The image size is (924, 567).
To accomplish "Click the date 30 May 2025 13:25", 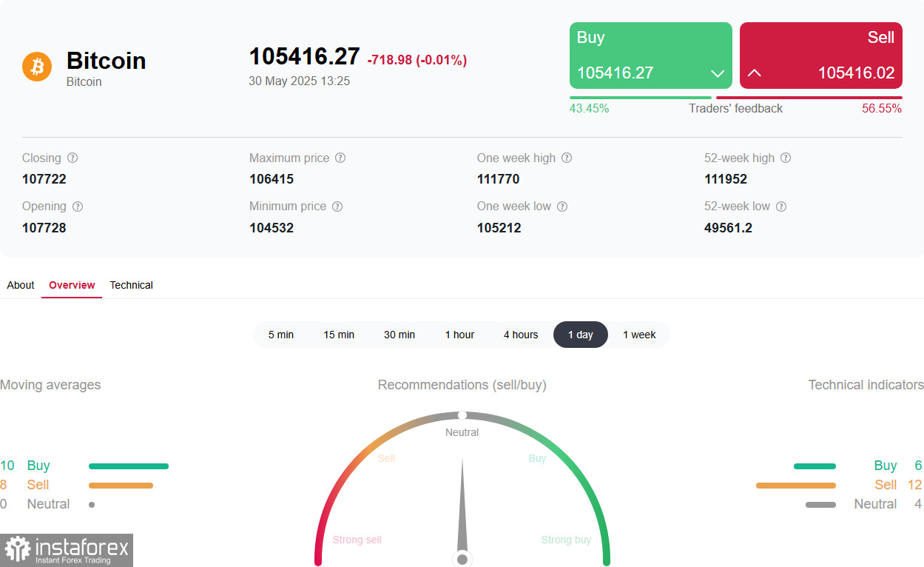I will [x=300, y=81].
